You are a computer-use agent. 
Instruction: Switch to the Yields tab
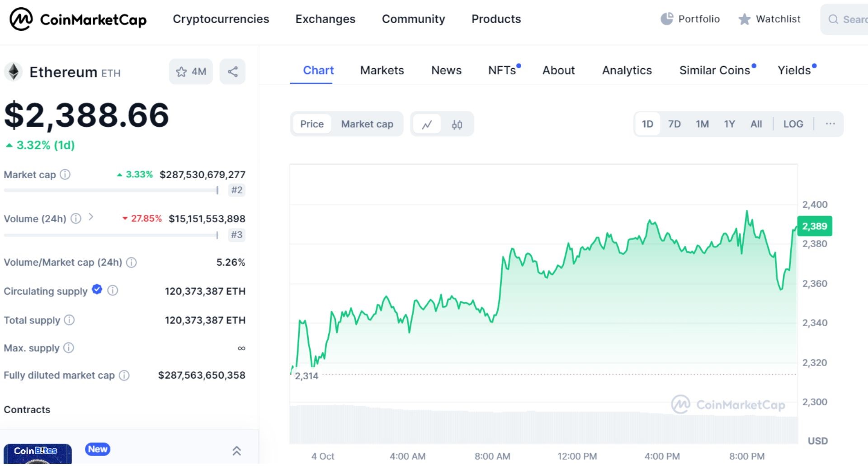794,70
